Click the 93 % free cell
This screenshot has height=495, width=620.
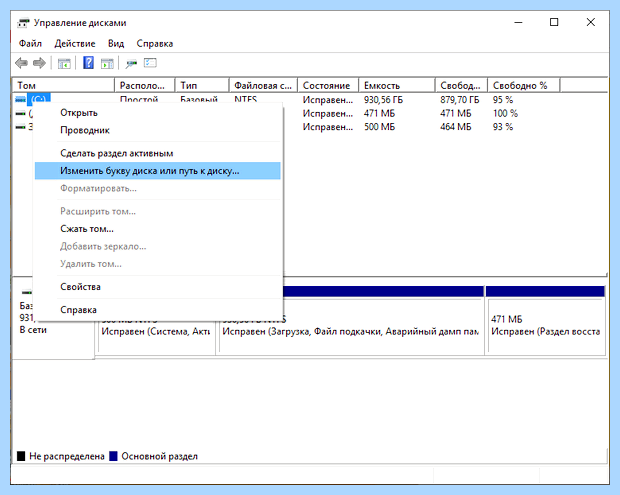(x=503, y=127)
